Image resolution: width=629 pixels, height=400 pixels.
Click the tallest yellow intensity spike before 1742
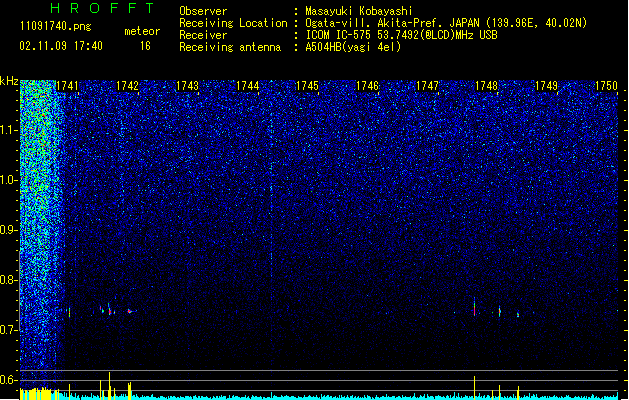(110, 385)
